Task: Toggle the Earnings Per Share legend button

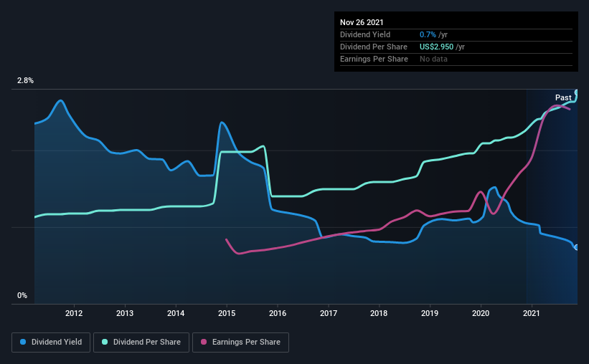Action: pyautogui.click(x=240, y=343)
